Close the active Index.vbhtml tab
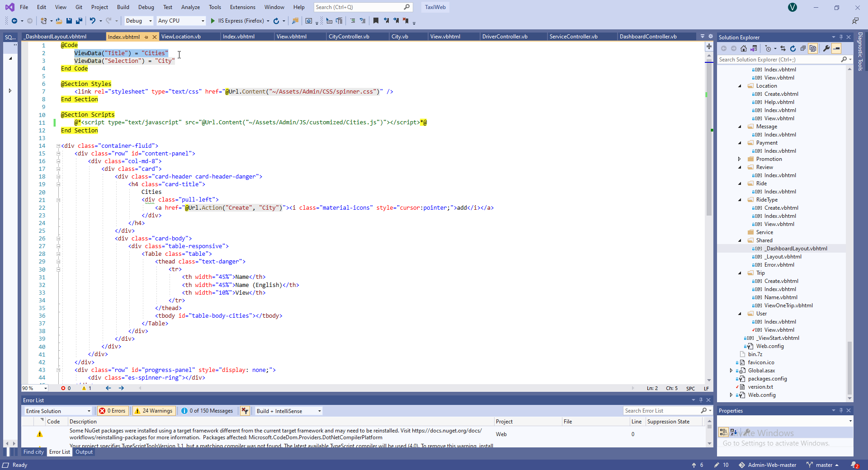The width and height of the screenshot is (868, 470). (154, 37)
